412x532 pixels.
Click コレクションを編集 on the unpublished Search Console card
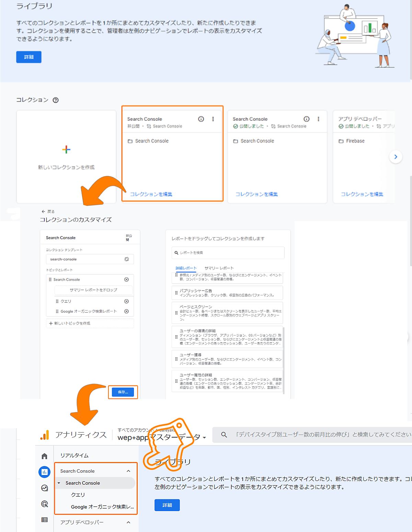click(x=151, y=194)
